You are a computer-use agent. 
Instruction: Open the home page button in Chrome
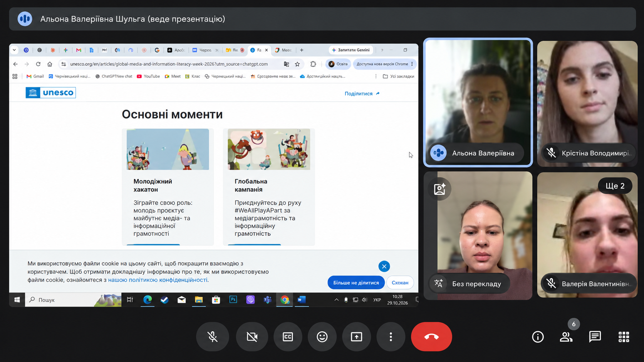point(50,64)
